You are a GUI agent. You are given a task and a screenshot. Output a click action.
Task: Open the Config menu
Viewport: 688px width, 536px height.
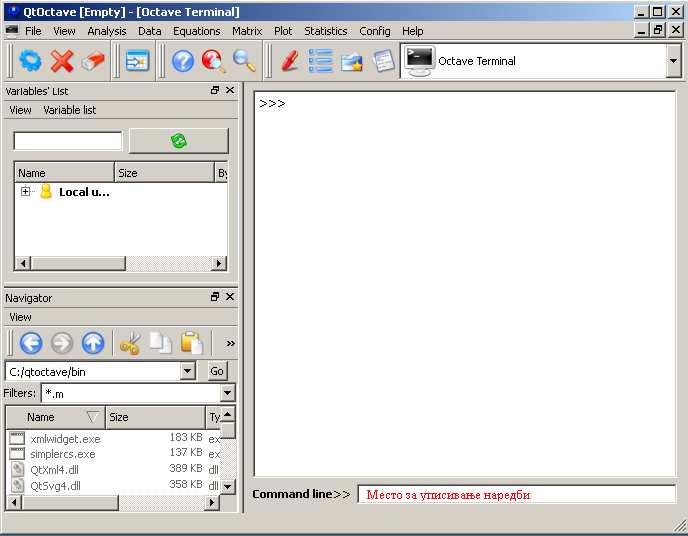pyautogui.click(x=375, y=31)
